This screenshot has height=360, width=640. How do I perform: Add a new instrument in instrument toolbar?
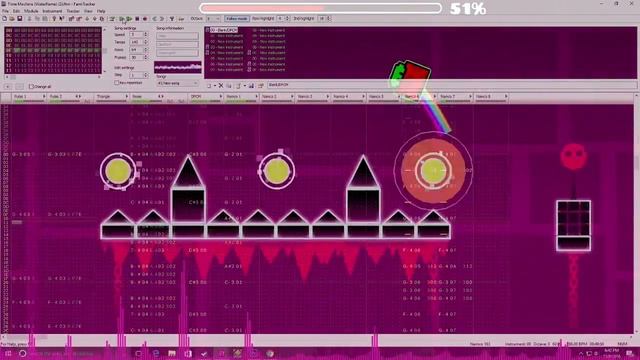209,86
